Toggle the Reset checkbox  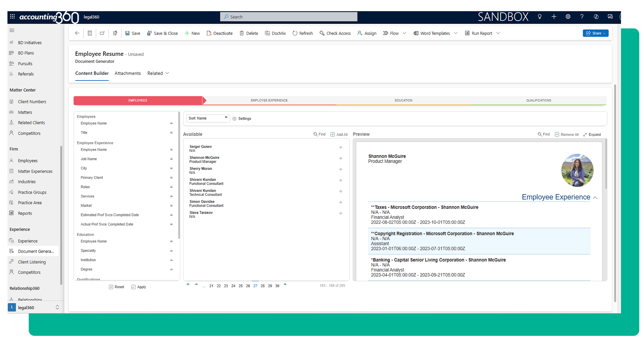click(111, 287)
